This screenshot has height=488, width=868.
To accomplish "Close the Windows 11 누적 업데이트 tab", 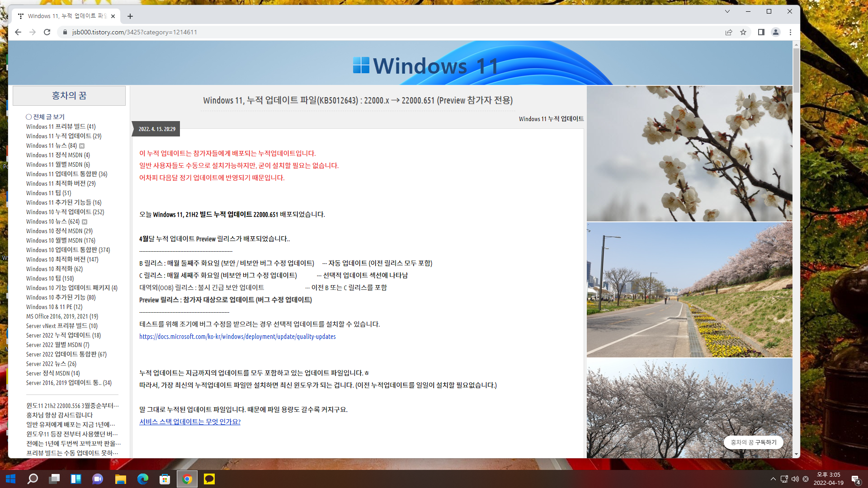I will point(113,16).
